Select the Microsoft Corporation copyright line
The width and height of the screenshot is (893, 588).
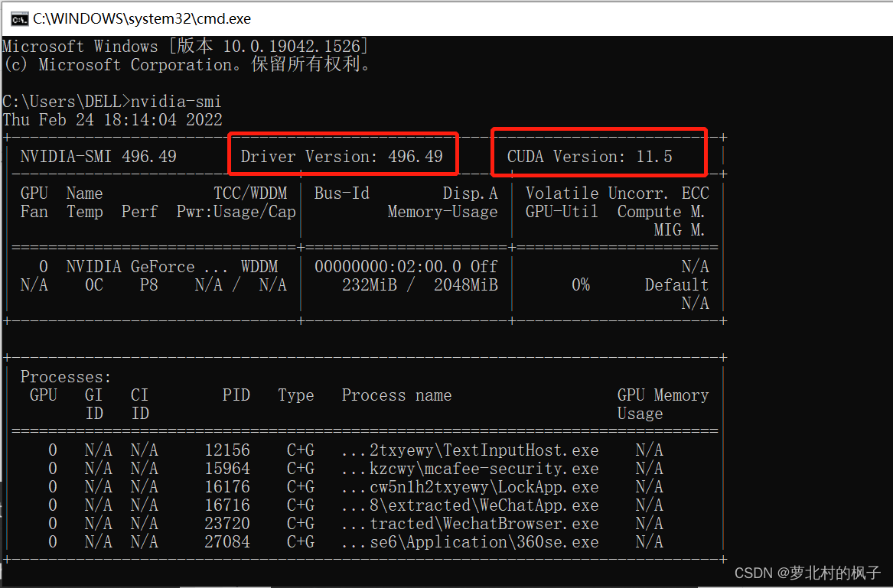coord(186,64)
